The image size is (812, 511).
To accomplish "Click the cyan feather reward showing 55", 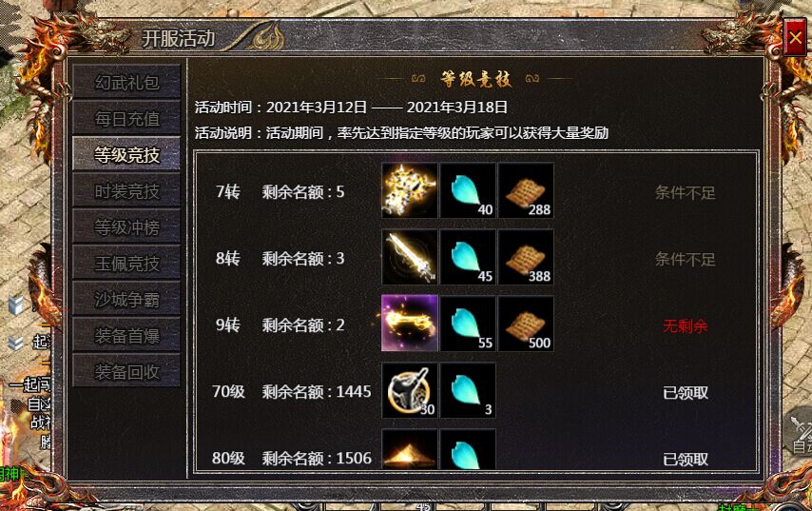I will pos(468,324).
